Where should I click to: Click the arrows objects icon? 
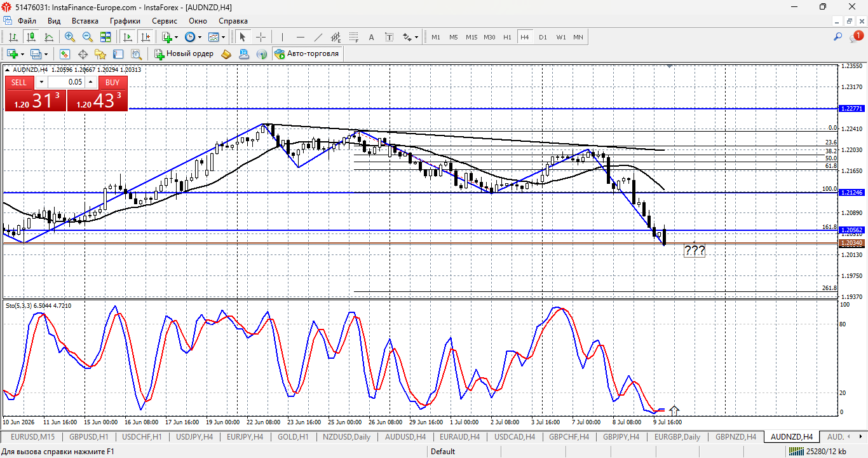407,37
